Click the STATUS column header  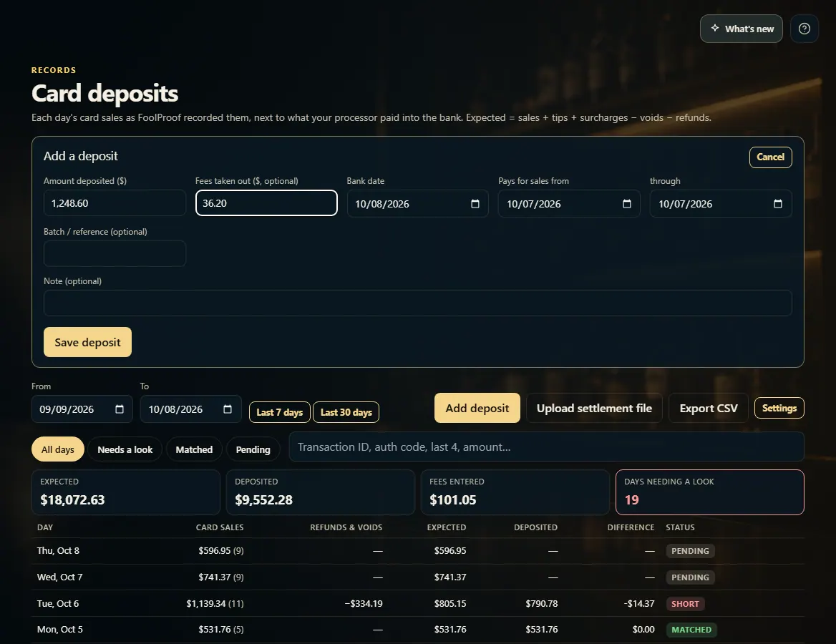coord(680,527)
